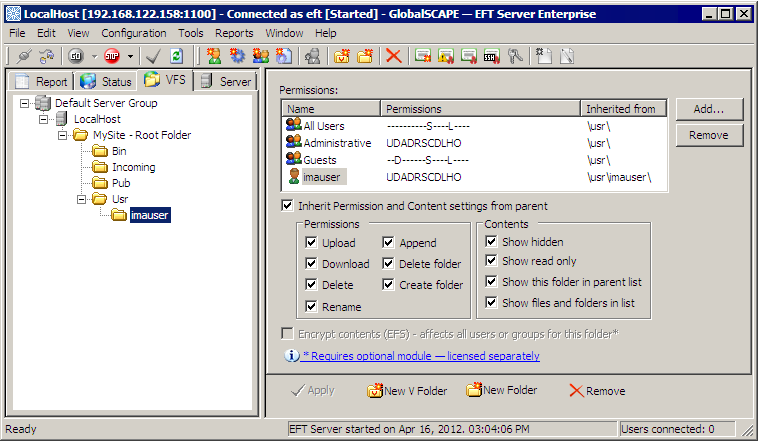Toggle the Show hidden checkbox
Screen dimensions: 758x442
pos(491,241)
